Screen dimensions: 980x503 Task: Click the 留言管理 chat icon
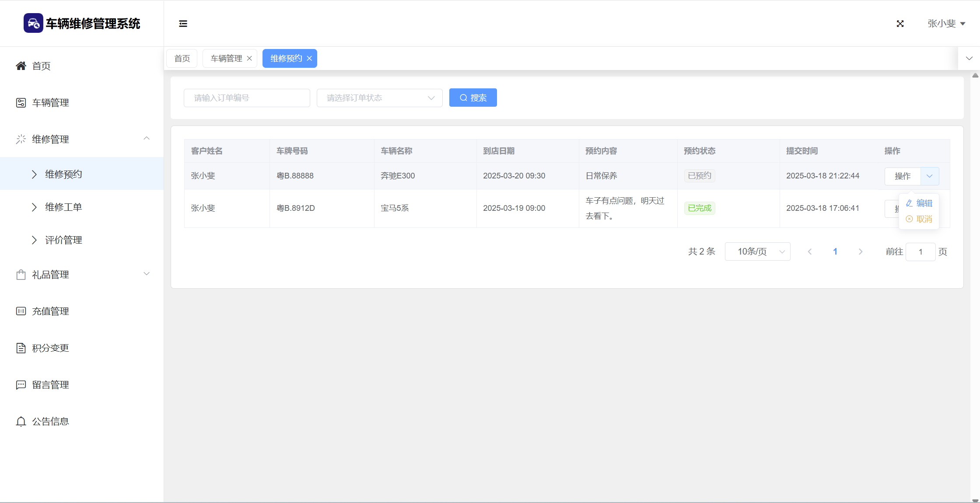click(21, 385)
